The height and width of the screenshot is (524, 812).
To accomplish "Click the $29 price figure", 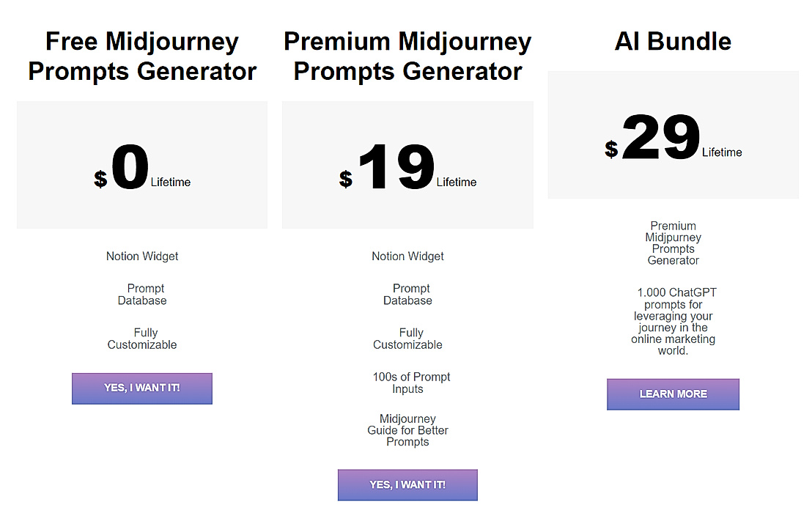I will 661,139.
